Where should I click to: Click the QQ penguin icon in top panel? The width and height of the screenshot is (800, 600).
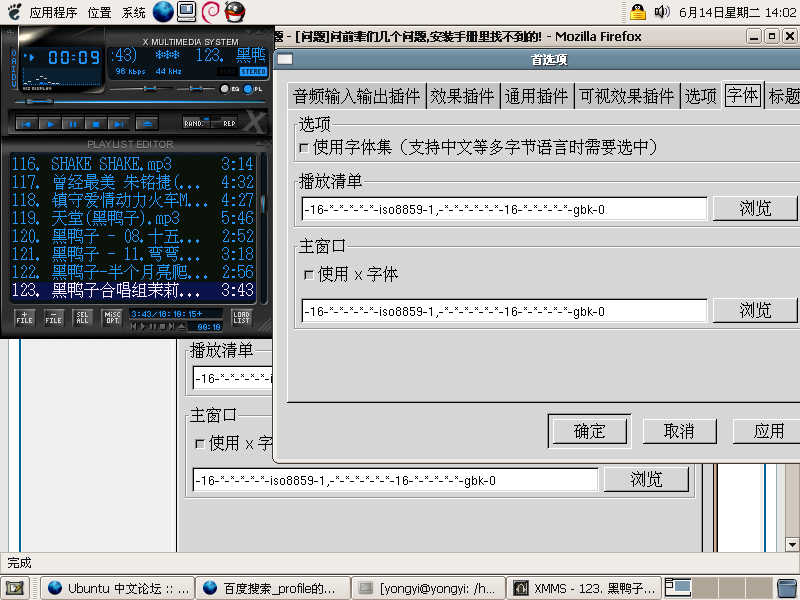(x=235, y=12)
